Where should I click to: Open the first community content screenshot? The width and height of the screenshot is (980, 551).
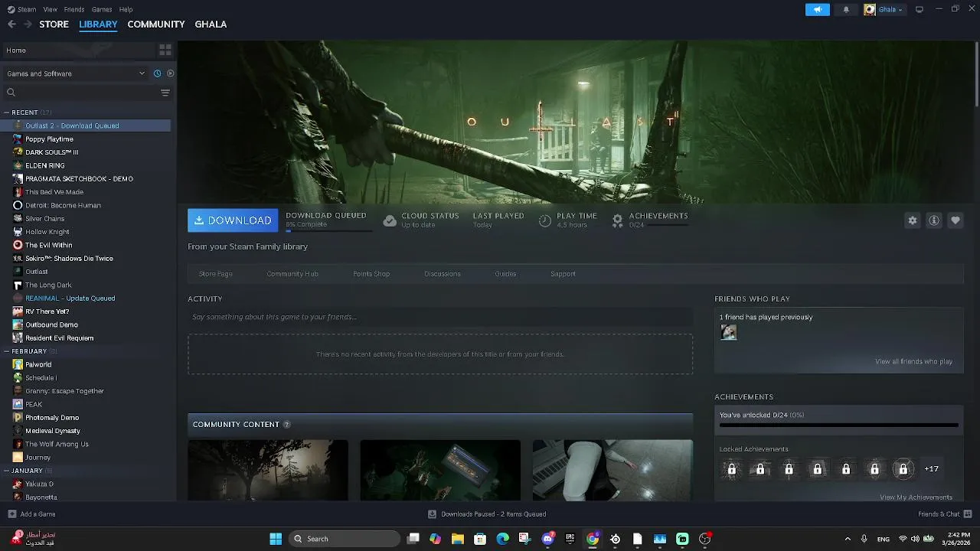[x=268, y=470]
